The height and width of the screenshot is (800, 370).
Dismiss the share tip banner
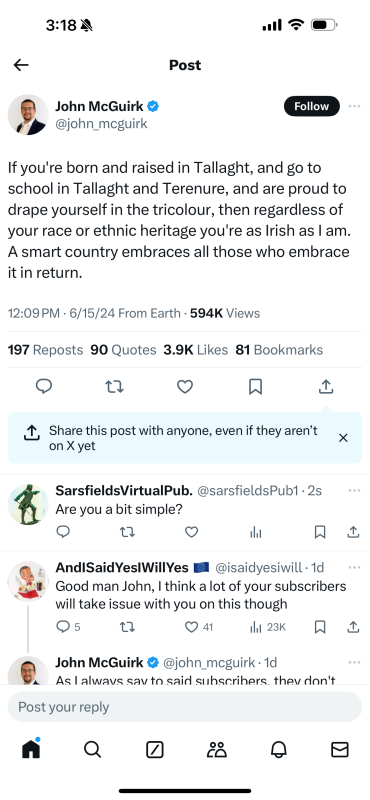[x=343, y=438]
